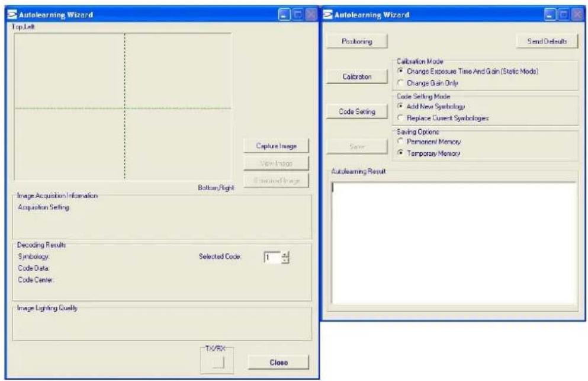Click the Bottom,Right label
Screen dimensions: 588x381
(216, 187)
